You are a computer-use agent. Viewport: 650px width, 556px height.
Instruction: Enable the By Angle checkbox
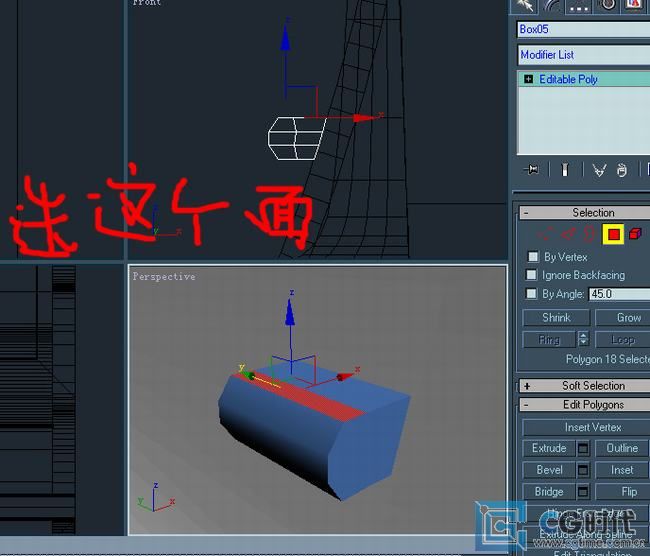(x=531, y=294)
